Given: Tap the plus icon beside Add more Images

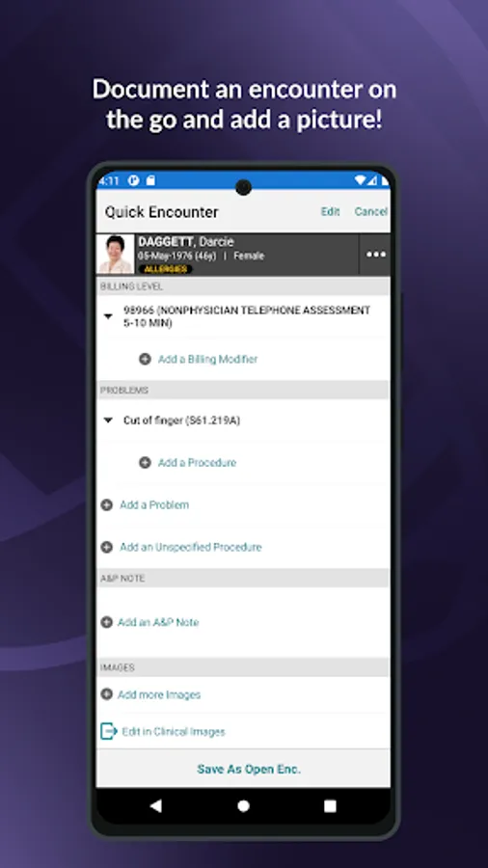Looking at the screenshot, I should pyautogui.click(x=107, y=694).
